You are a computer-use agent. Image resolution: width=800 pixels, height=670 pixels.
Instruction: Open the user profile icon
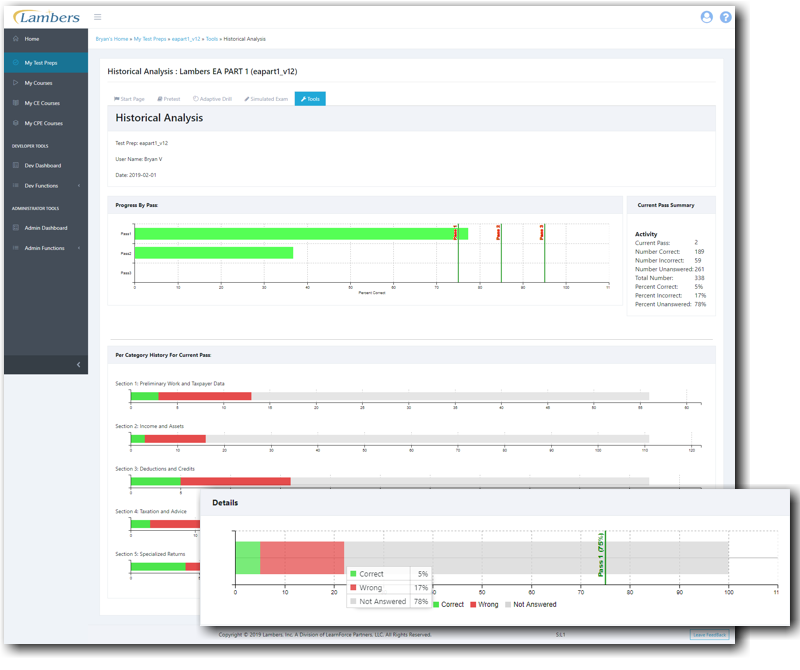[x=706, y=17]
